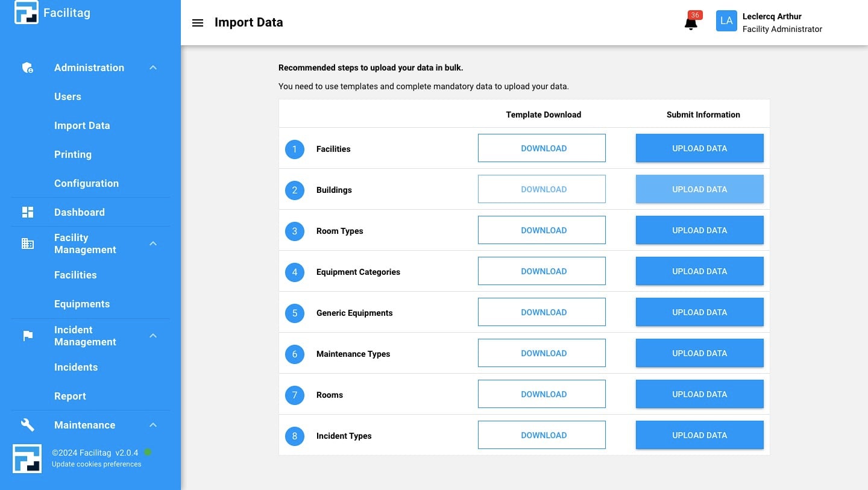This screenshot has height=490, width=868.
Task: Navigate to the Incidents page
Action: pyautogui.click(x=76, y=367)
